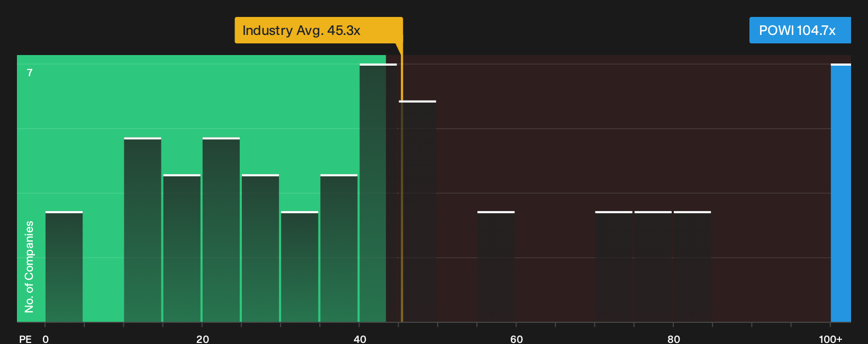Viewport: 868px width, 344px height.
Task: Click the tallest bar at PE 40–45
Action: click(x=378, y=193)
